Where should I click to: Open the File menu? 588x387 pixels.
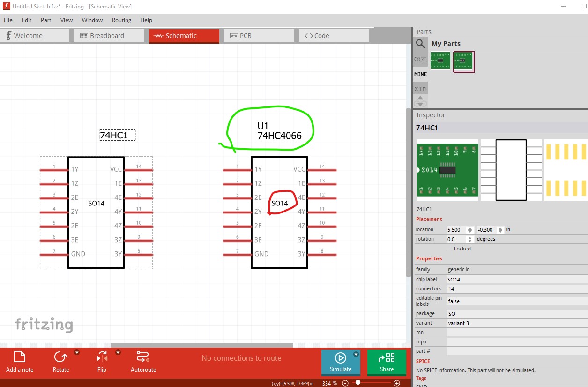pos(8,20)
